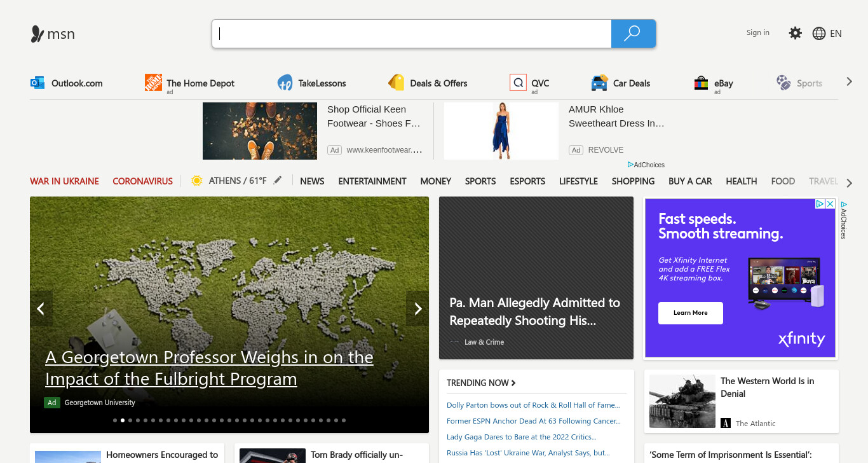Click The Atlantic publisher logo

click(x=726, y=423)
